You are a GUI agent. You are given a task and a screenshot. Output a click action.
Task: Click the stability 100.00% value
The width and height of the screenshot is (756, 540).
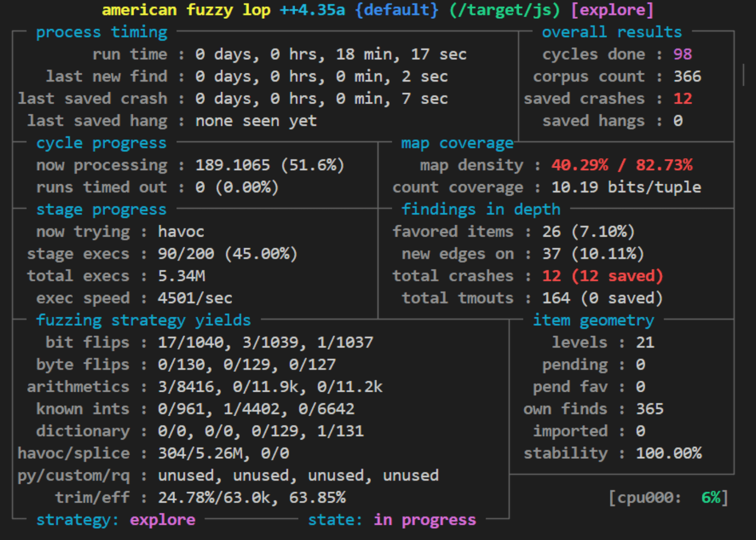[x=669, y=453]
